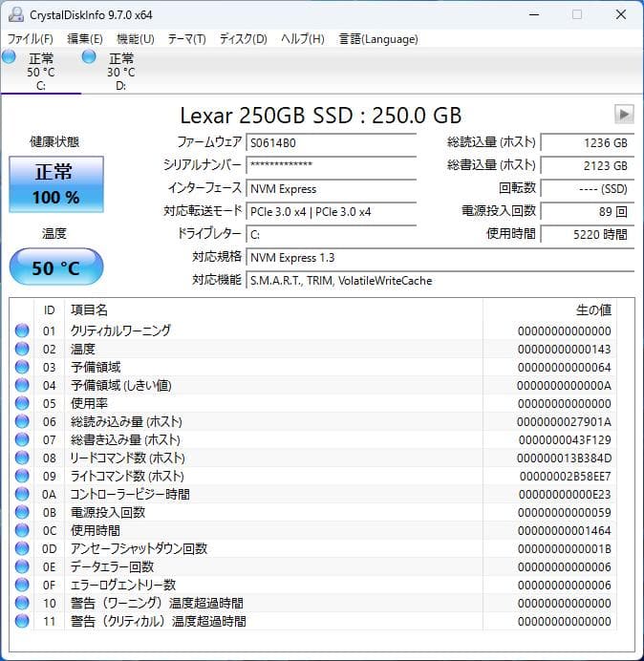Select raw value 00000013B384D
644x661 pixels.
(x=564, y=458)
